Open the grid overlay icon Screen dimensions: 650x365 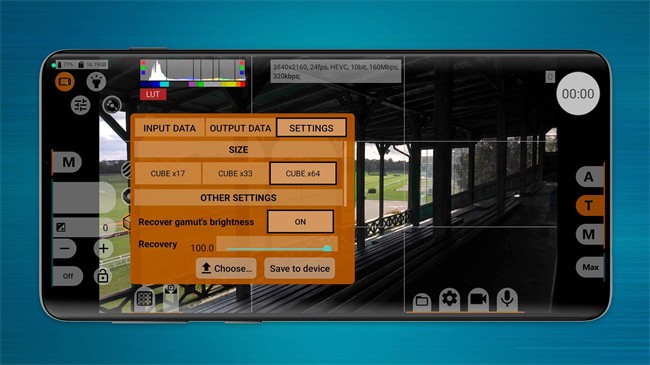point(145,298)
